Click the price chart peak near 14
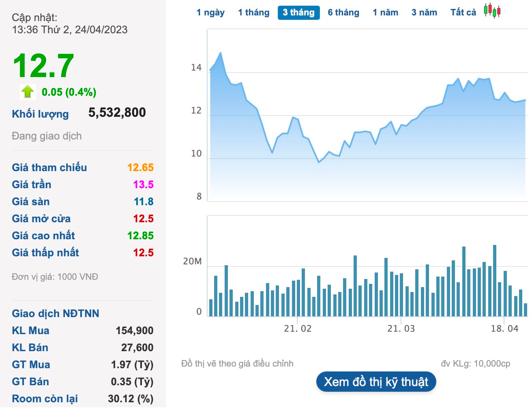 tap(221, 53)
